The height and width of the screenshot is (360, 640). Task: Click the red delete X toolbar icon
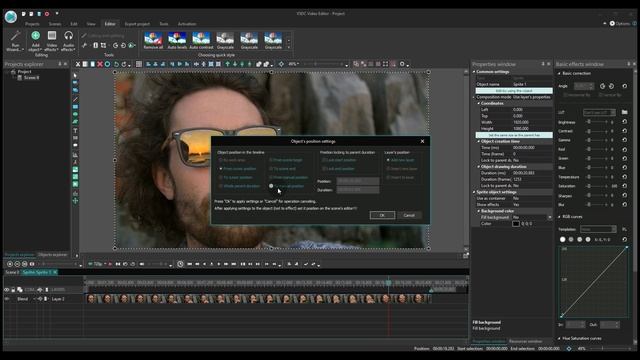(x=100, y=64)
